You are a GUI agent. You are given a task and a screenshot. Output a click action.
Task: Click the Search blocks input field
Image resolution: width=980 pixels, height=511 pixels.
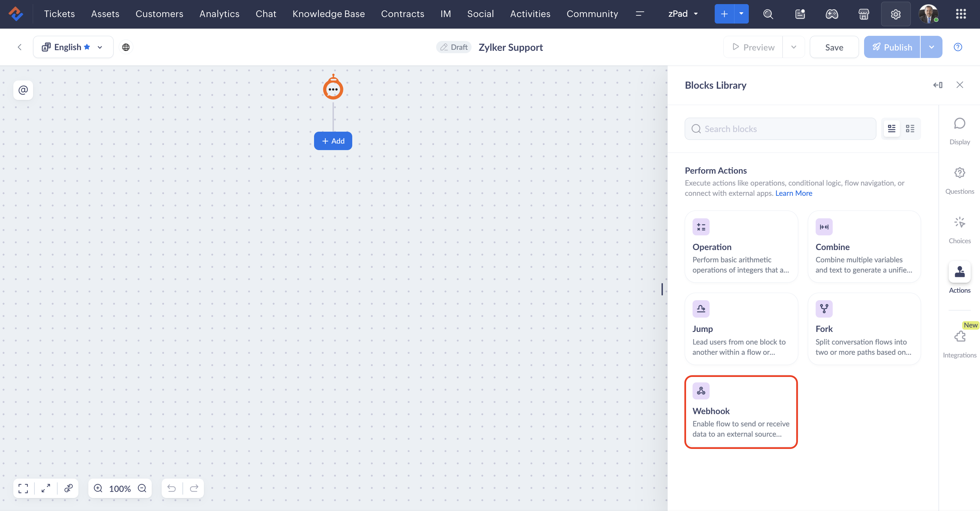coord(784,129)
